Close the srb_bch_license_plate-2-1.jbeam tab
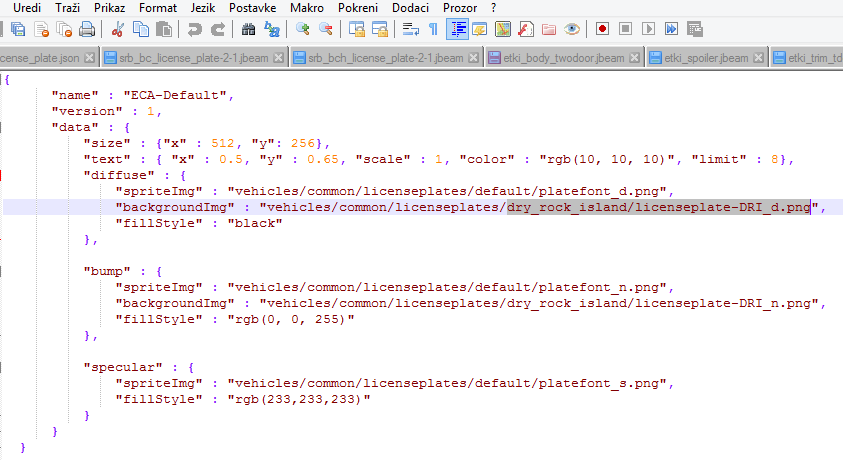 pos(474,58)
